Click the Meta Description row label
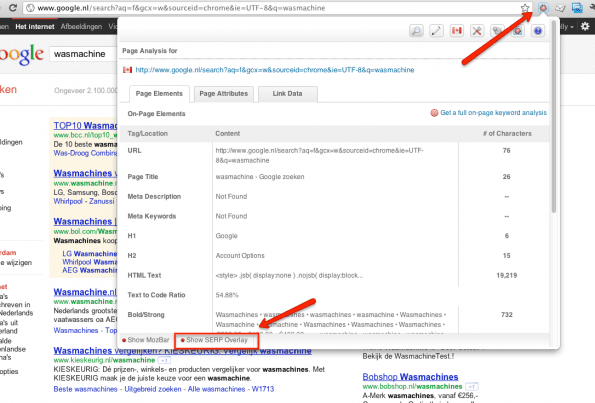The width and height of the screenshot is (595, 403). coord(154,197)
